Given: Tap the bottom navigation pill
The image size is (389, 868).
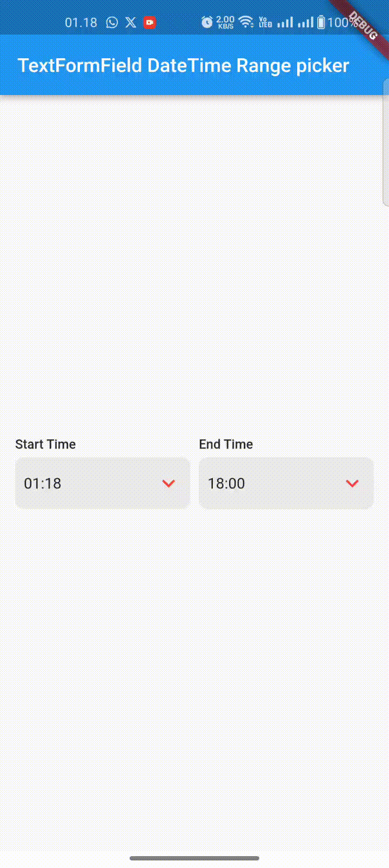Looking at the screenshot, I should 194,858.
